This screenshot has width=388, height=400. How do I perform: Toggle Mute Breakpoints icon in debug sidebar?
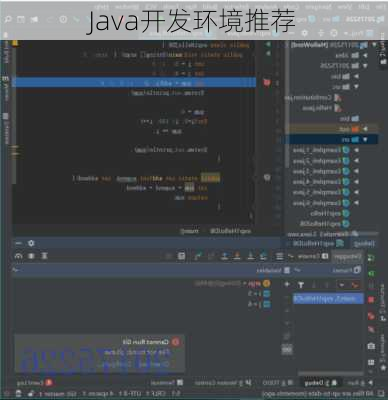(371, 330)
